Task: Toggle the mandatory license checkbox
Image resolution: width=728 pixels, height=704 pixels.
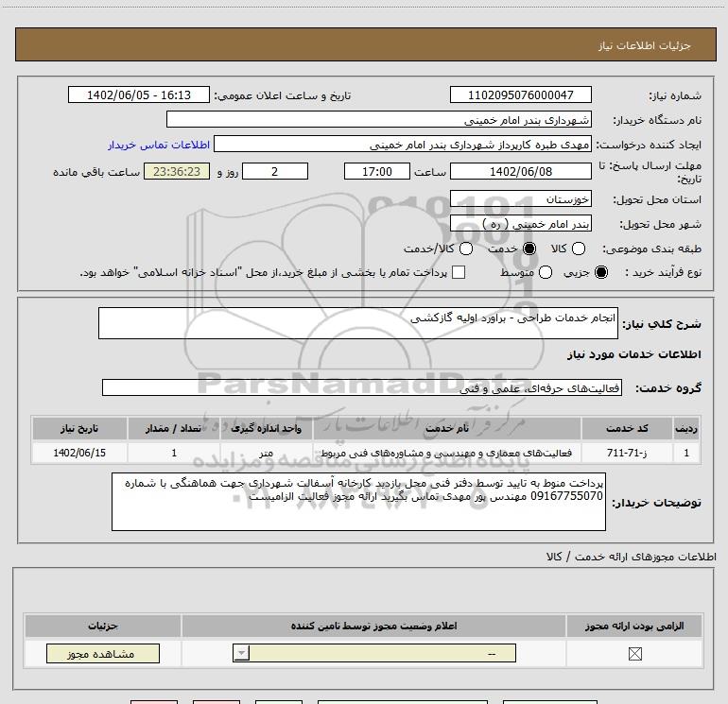Action: (x=634, y=654)
